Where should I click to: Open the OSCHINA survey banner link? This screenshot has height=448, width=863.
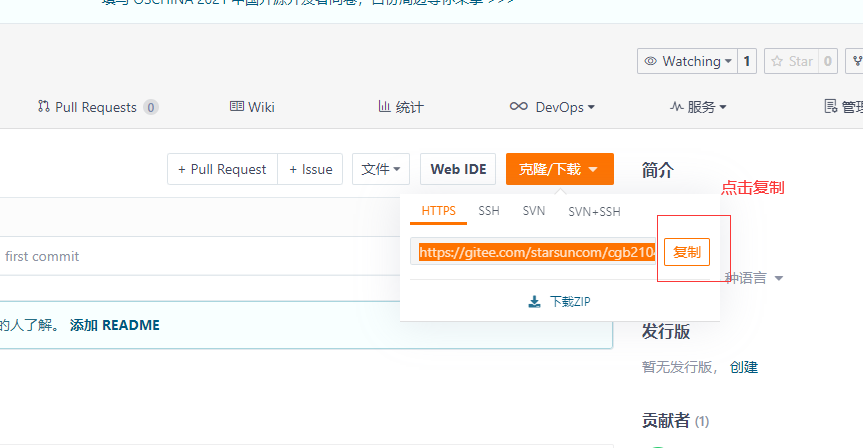pos(308,2)
